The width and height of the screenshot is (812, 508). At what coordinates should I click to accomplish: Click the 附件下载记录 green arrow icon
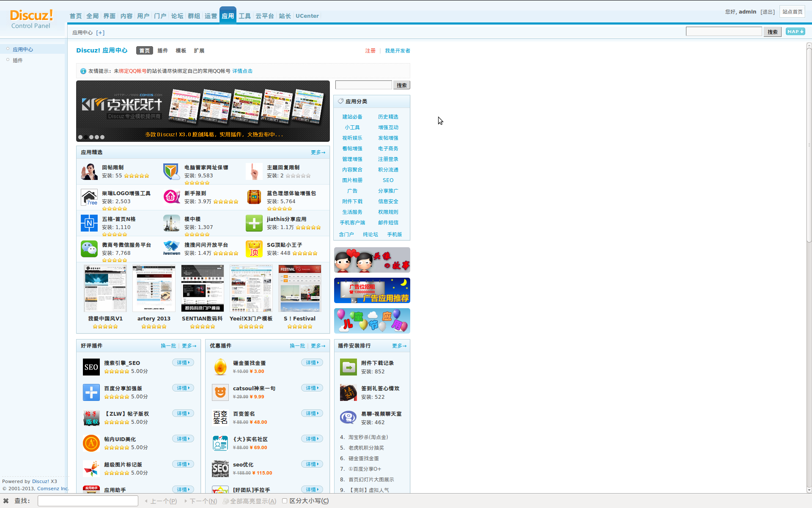point(348,367)
